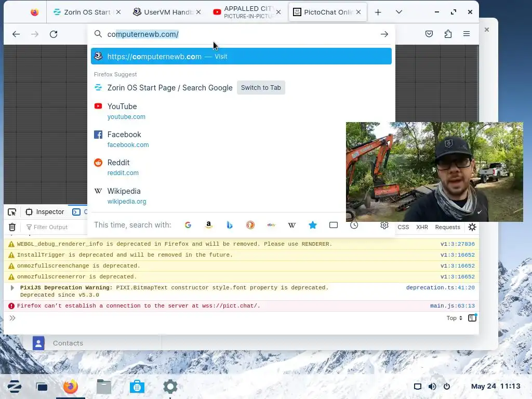Open the Firefox hamburger menu
This screenshot has height=399, width=532.
coord(467,34)
